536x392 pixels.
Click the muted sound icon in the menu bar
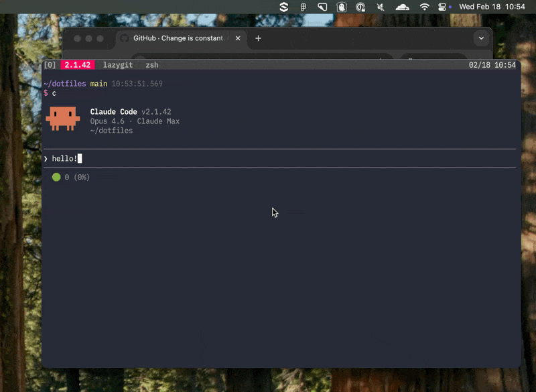tap(381, 7)
